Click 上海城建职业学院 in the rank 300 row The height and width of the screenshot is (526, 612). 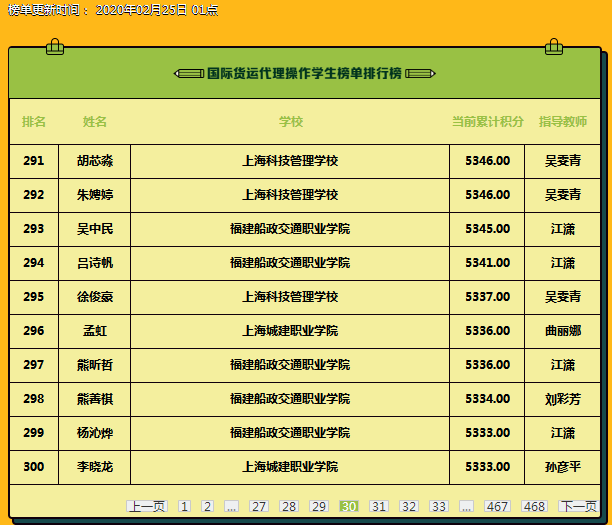tap(290, 467)
